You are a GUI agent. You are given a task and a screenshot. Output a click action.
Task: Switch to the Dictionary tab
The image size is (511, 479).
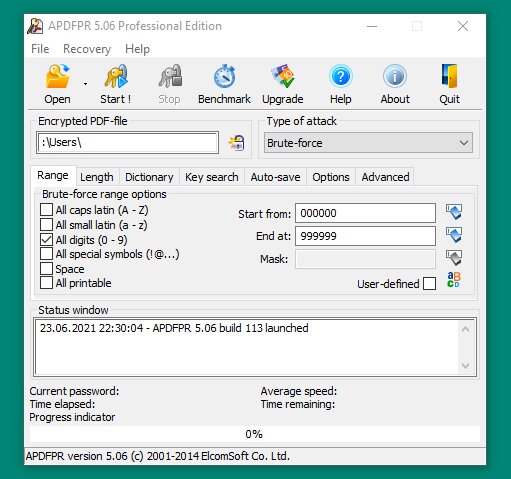pyautogui.click(x=149, y=177)
